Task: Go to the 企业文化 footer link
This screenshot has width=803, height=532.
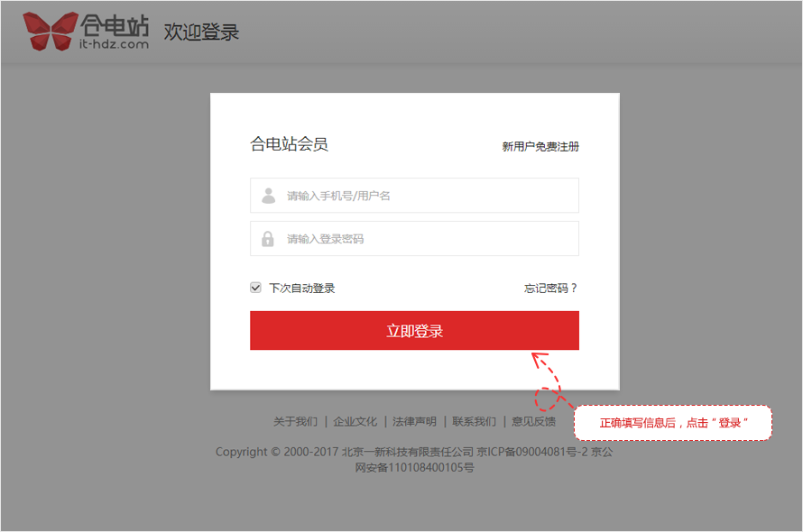Action: click(355, 421)
